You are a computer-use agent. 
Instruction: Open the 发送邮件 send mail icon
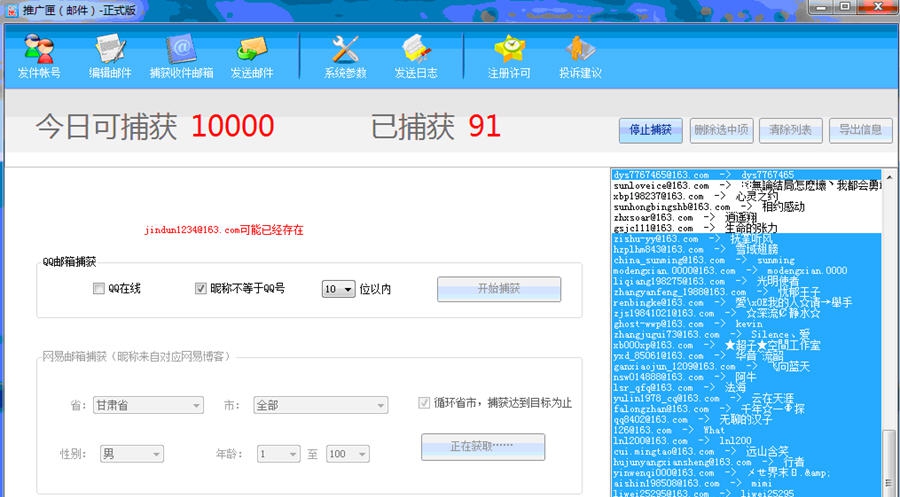point(252,56)
